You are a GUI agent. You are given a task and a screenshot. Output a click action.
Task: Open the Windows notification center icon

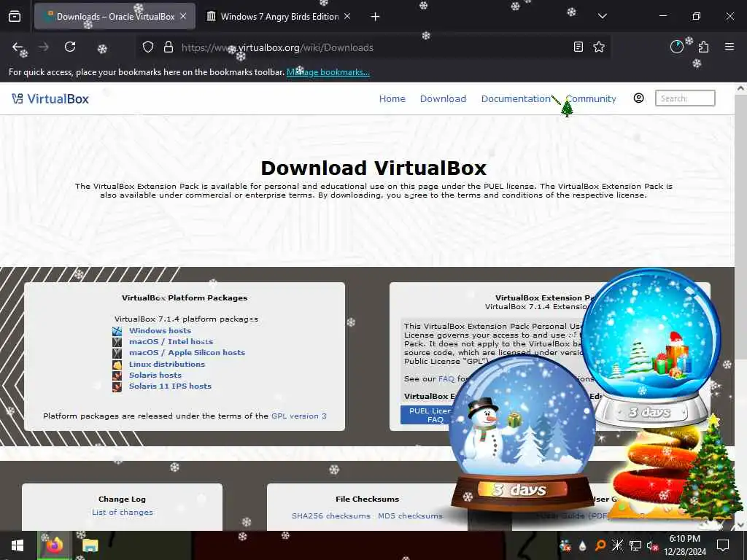point(723,545)
